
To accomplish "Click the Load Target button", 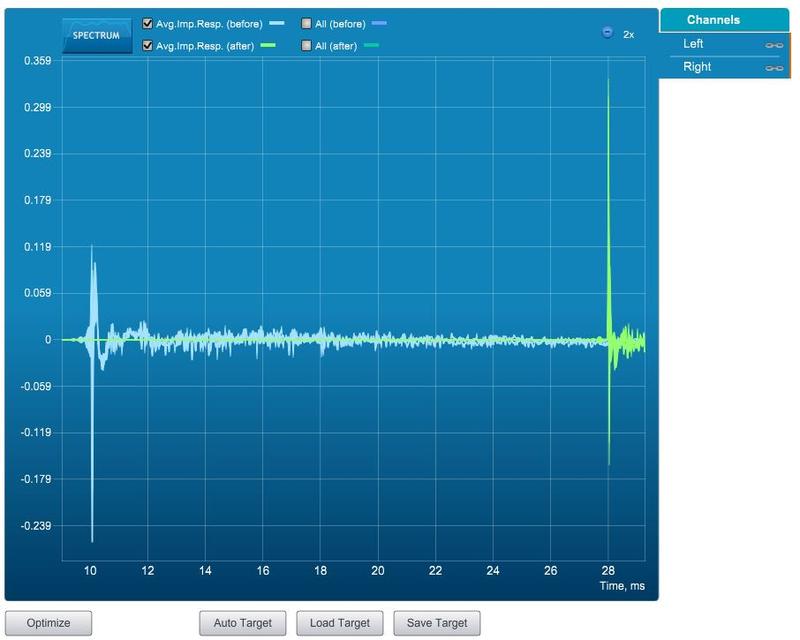I will point(340,623).
